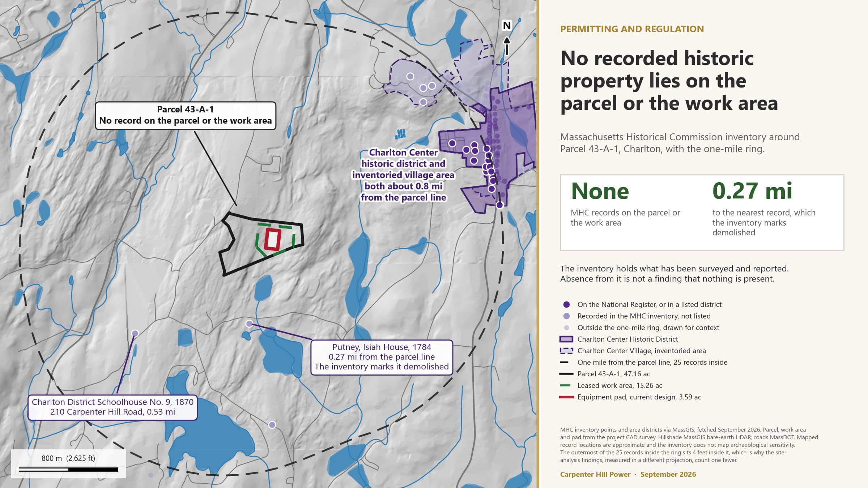The image size is (868, 488).
Task: Click the Parcel 43-A-1 callout label
Action: 186,115
